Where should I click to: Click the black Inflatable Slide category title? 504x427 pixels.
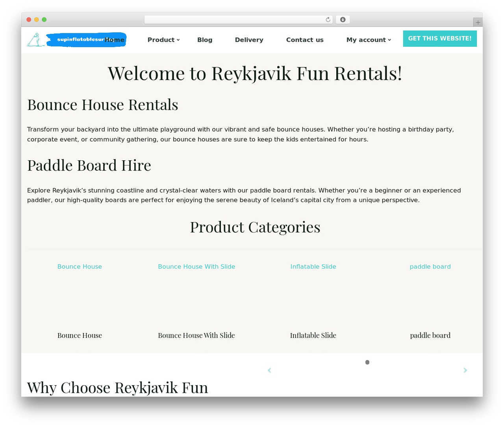[313, 336]
